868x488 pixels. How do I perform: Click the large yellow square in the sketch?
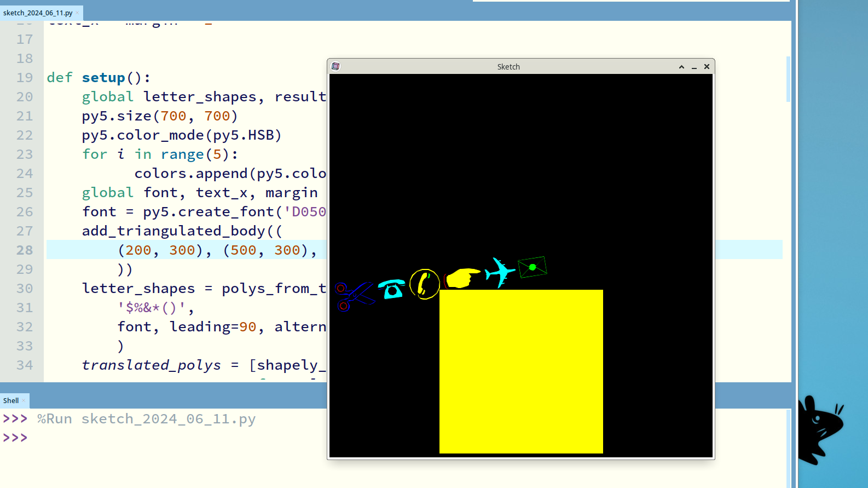521,371
